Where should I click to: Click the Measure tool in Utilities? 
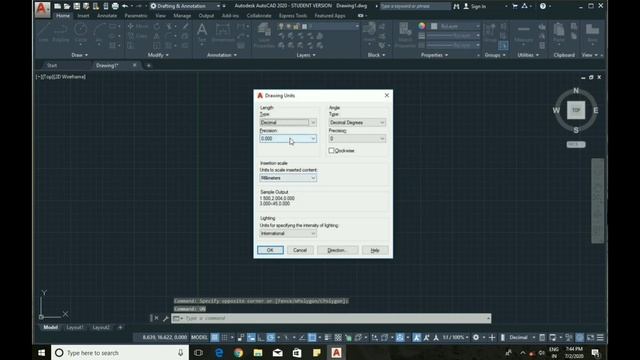[524, 33]
